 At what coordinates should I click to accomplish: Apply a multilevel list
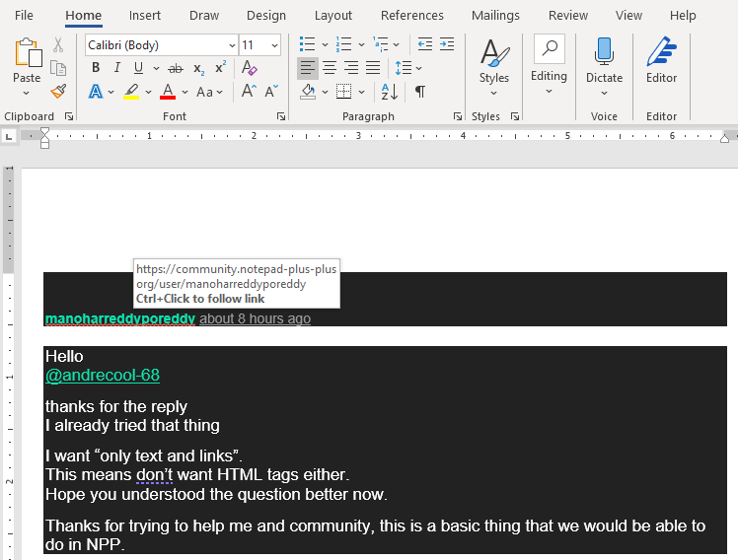pos(380,44)
